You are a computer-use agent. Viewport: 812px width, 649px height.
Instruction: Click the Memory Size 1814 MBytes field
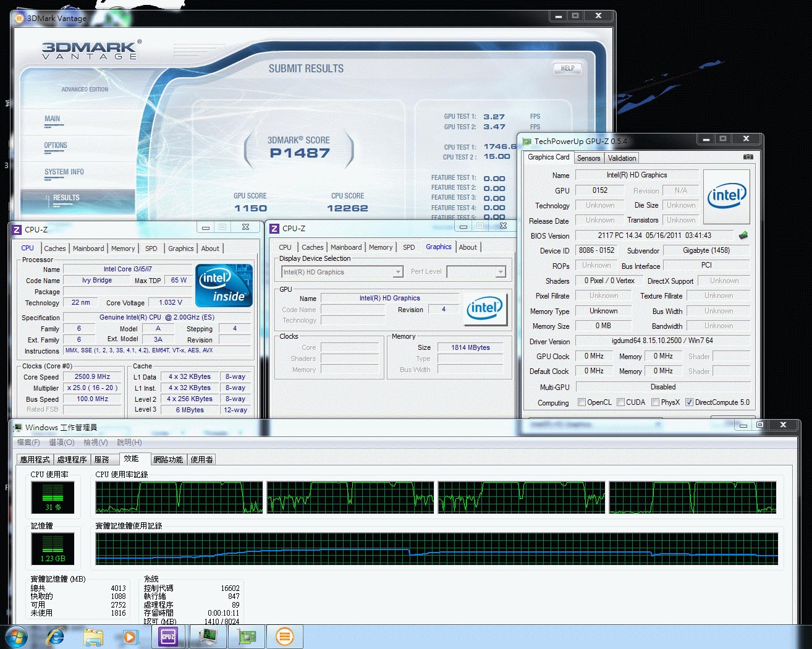click(x=470, y=347)
